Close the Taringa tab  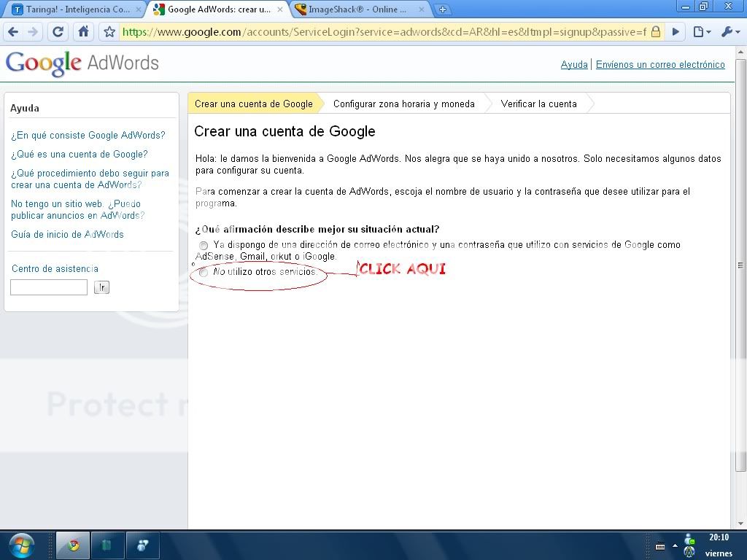pos(138,9)
